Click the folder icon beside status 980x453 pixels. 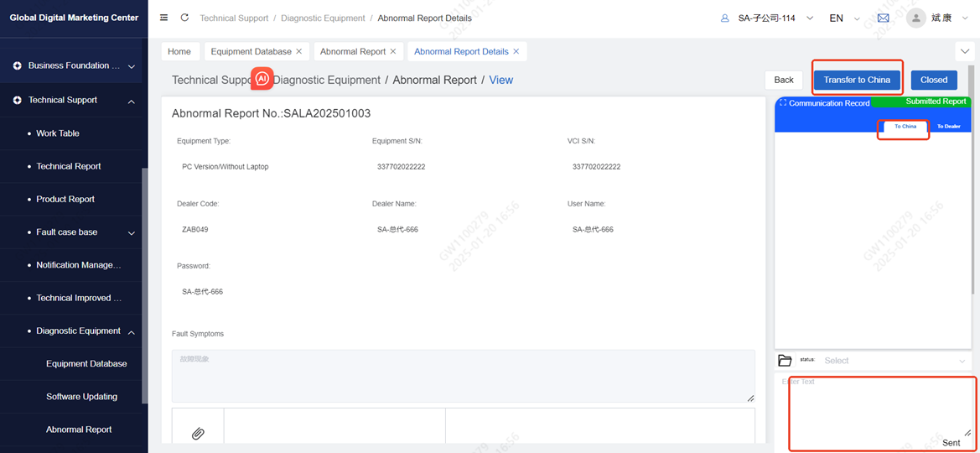(785, 361)
